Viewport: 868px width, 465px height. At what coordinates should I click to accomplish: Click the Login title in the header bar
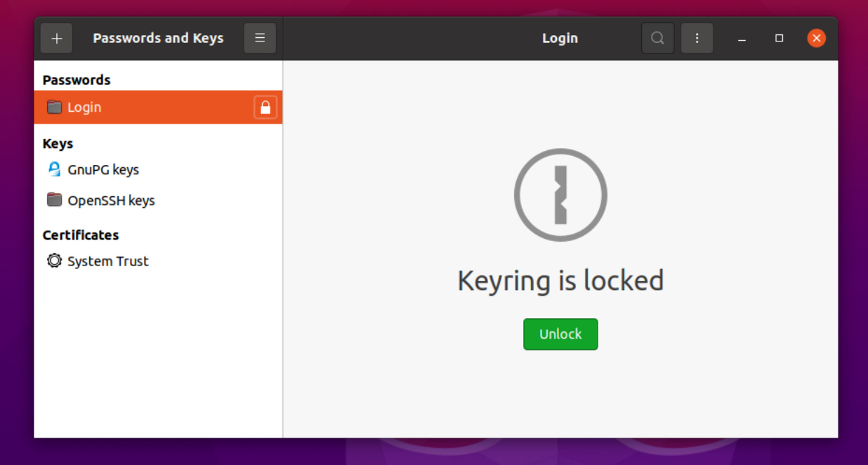pyautogui.click(x=560, y=38)
